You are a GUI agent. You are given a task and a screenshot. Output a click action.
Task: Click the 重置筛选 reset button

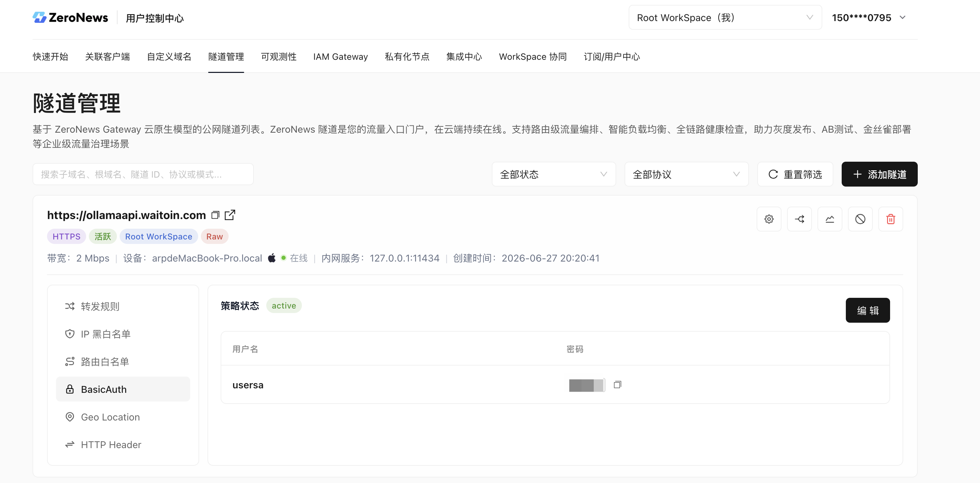pos(795,174)
